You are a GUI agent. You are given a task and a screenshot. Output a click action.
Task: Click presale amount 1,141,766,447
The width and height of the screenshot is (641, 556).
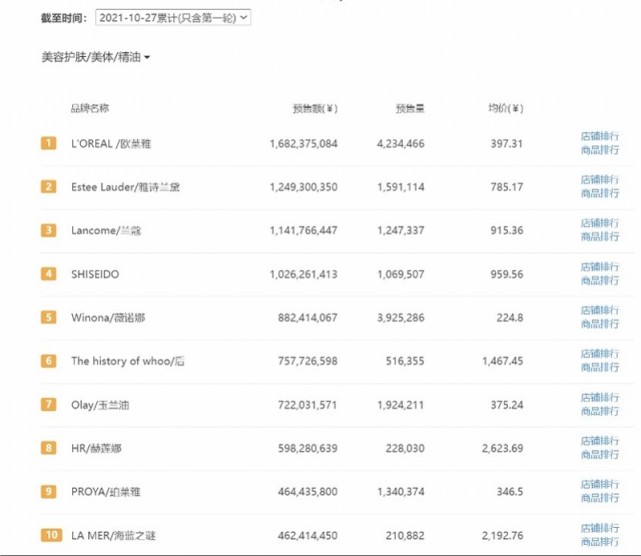tap(304, 230)
